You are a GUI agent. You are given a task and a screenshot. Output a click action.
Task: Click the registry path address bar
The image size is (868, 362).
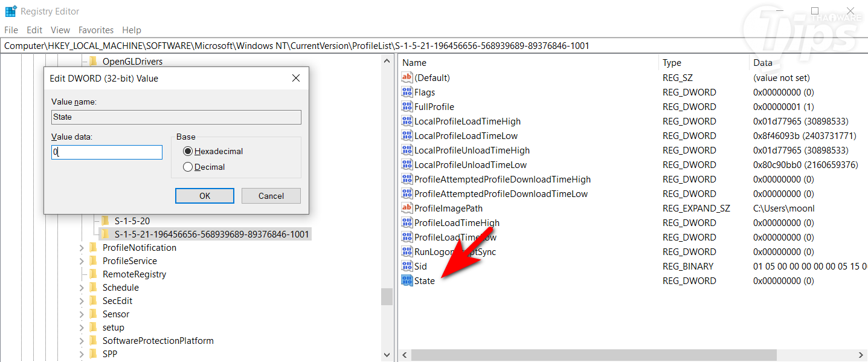coord(434,45)
